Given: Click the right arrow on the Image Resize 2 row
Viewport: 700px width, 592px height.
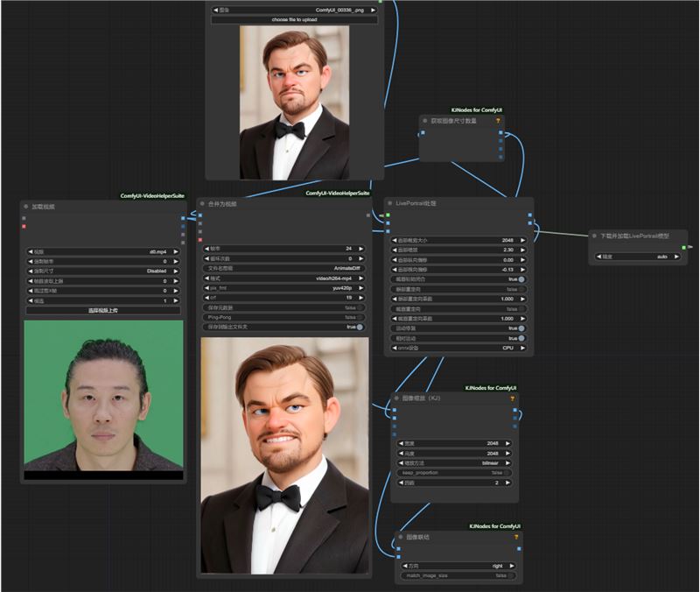Looking at the screenshot, I should click(x=507, y=483).
